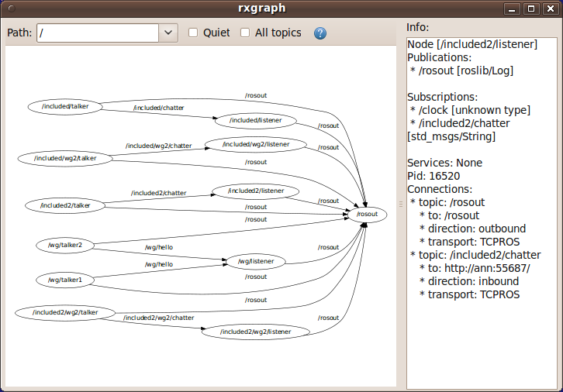Click the /included/listener node

coord(255,120)
